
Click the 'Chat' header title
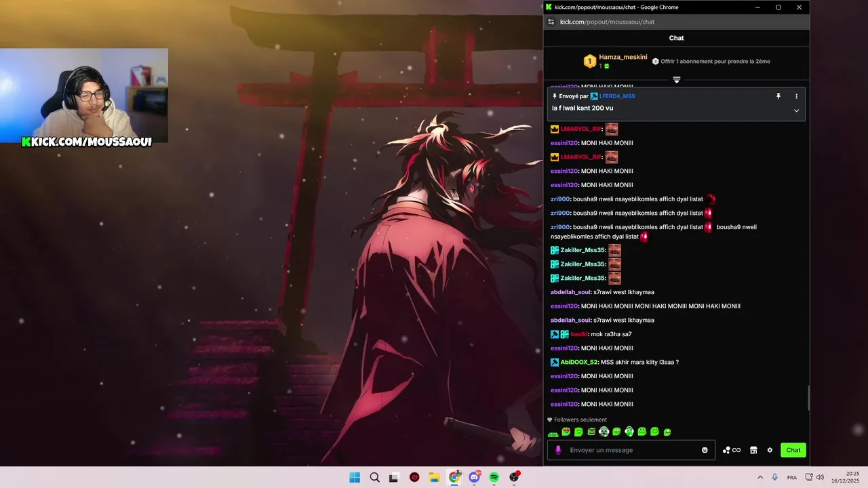point(677,38)
